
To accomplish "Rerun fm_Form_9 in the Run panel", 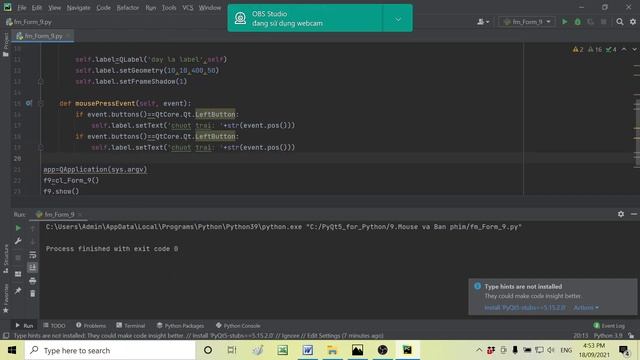I will point(18,228).
